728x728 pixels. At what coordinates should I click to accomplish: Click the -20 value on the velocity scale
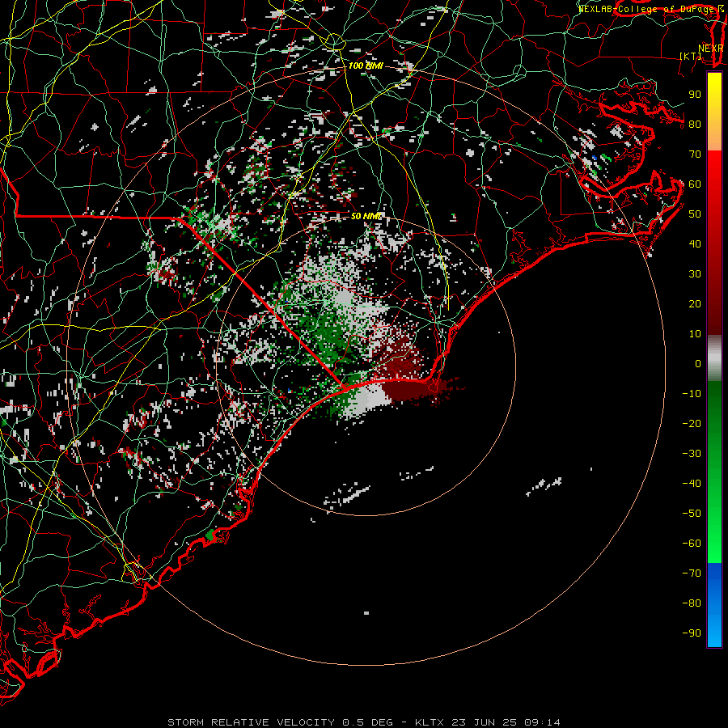(692, 424)
